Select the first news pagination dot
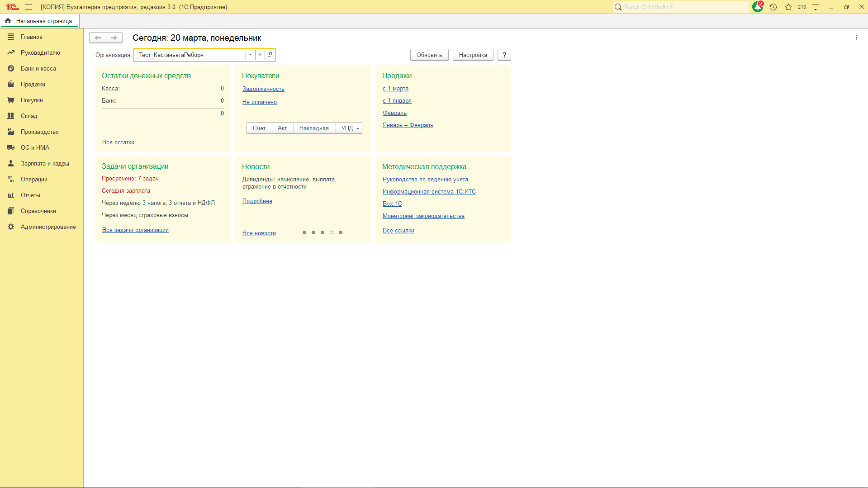This screenshot has height=488, width=868. 304,232
